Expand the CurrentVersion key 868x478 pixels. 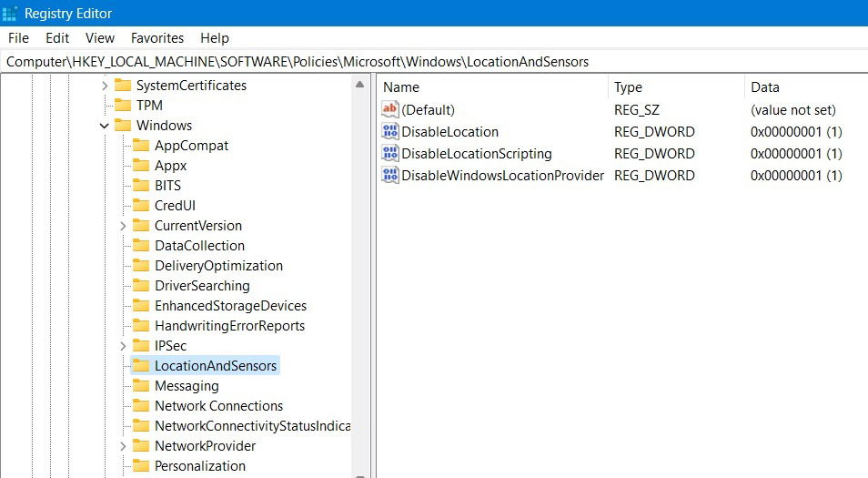(123, 226)
